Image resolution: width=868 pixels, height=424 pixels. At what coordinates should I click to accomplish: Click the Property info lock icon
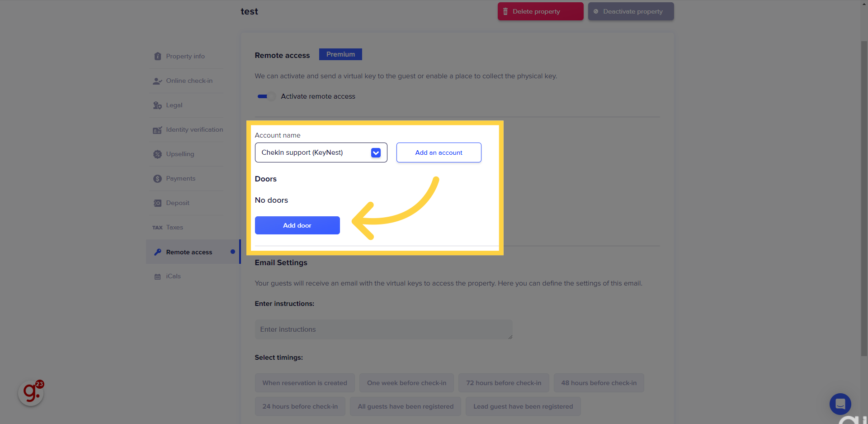157,56
